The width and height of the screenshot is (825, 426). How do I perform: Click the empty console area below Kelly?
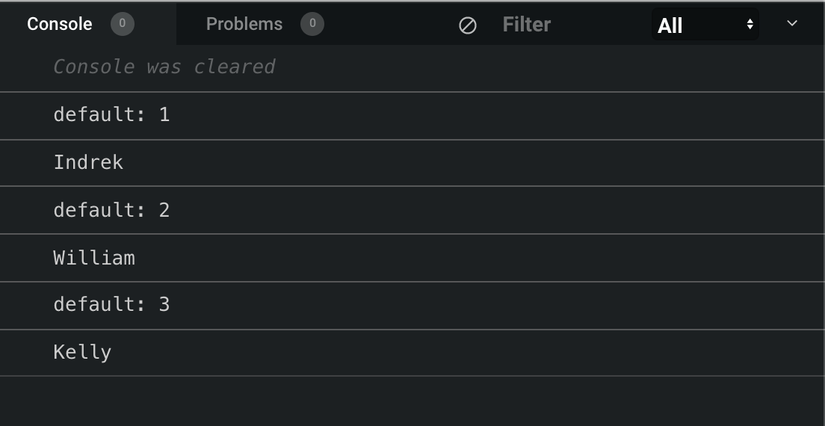coord(412,400)
